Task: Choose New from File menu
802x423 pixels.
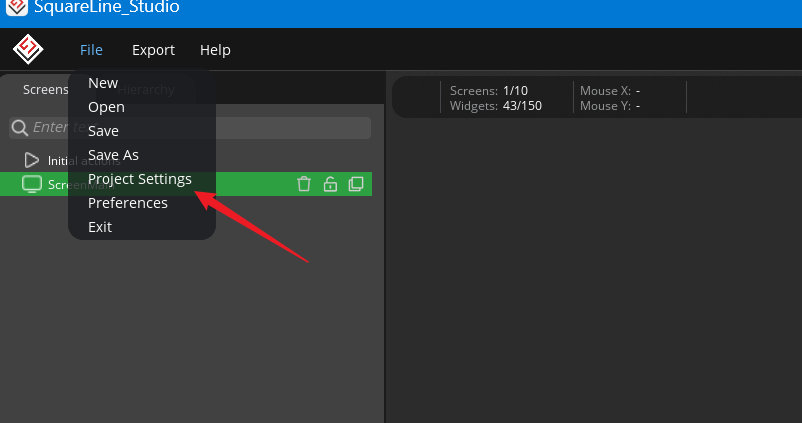Action: (103, 83)
